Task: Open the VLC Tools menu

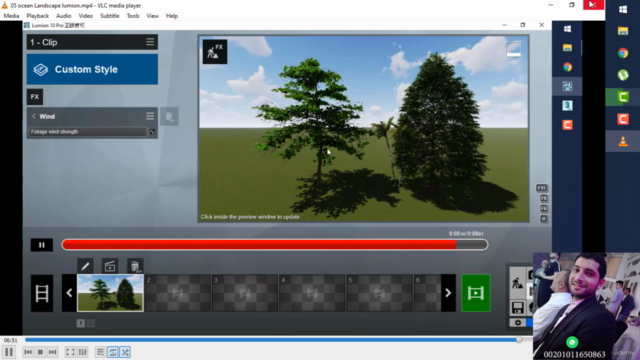Action: point(133,16)
